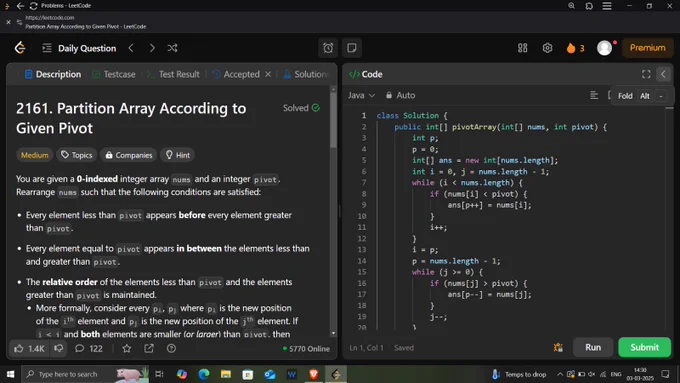Screen dimensions: 680x383
Task: Click the streak flame counter showing 3
Action: (x=575, y=48)
